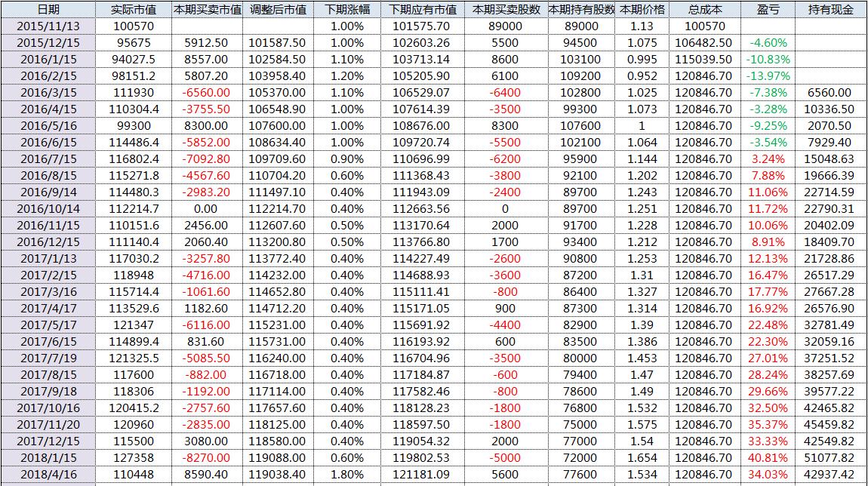Select the 下期涨幅 header cell

(347, 9)
